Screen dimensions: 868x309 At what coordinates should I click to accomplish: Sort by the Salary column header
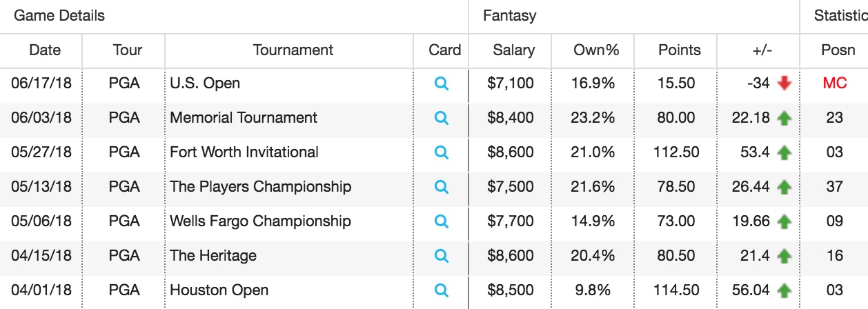[514, 50]
